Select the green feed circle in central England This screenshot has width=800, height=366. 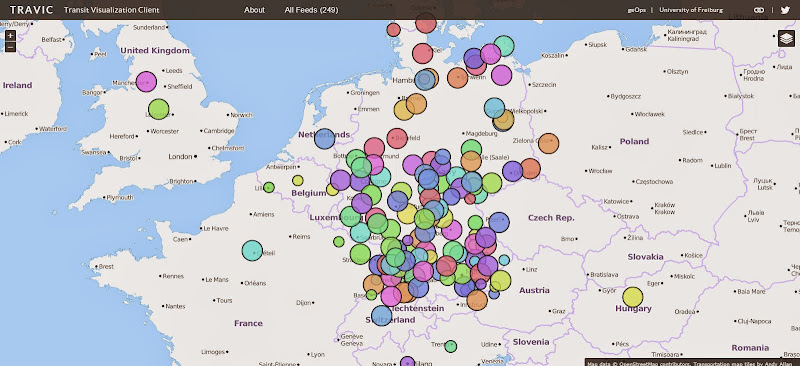pyautogui.click(x=159, y=109)
